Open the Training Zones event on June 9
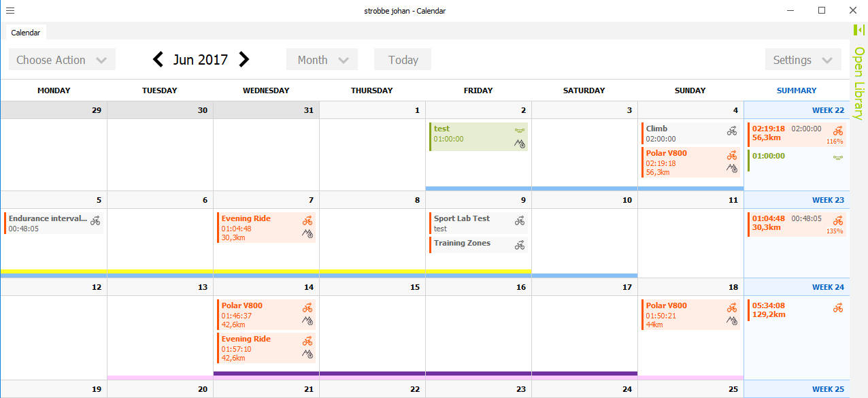The image size is (868, 398). tap(463, 244)
